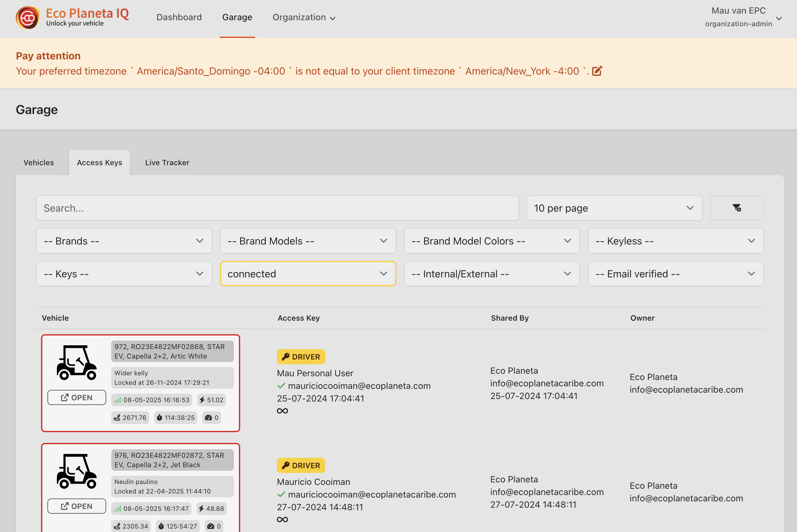Click the stopwatch badge 125:54:27
Viewport: 797px width, 532px height.
click(x=178, y=526)
